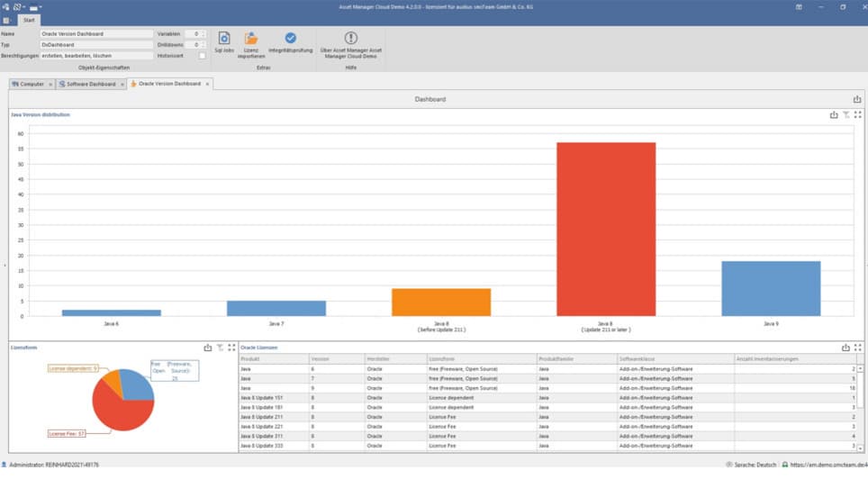Clear filter on Lizenzform panel
Image resolution: width=868 pixels, height=488 pixels.
(x=220, y=348)
